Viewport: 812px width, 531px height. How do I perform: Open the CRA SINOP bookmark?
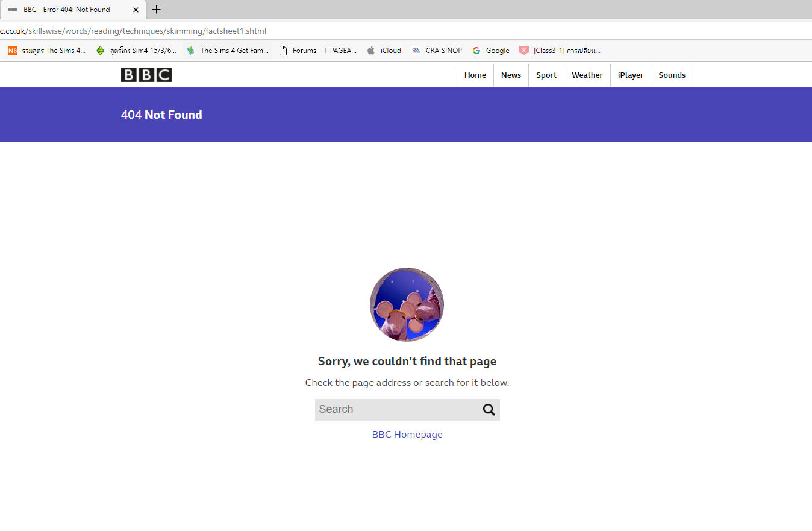(437, 51)
